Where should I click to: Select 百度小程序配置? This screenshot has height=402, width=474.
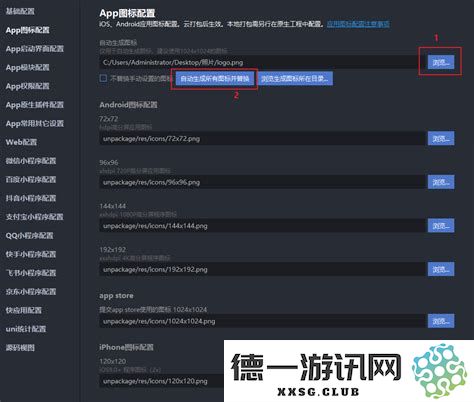pyautogui.click(x=31, y=179)
